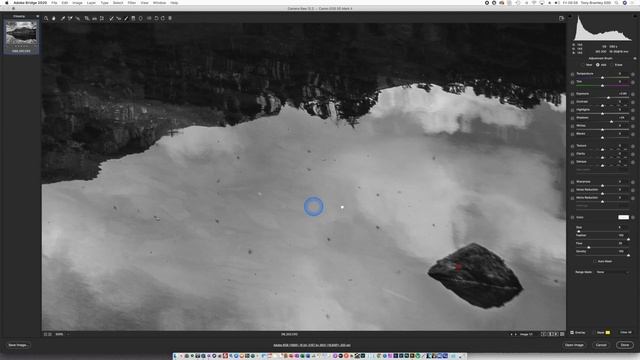
Task: Select the Hand tool
Action: tap(53, 18)
